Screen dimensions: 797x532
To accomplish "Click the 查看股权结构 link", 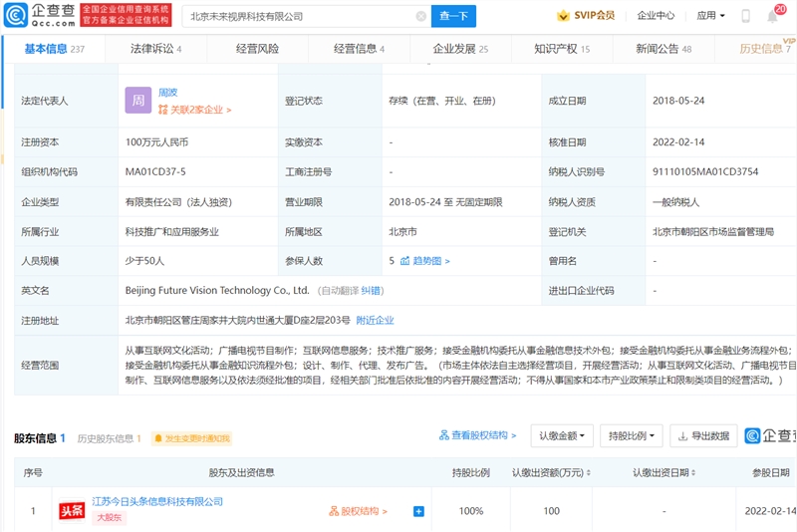I will point(478,435).
